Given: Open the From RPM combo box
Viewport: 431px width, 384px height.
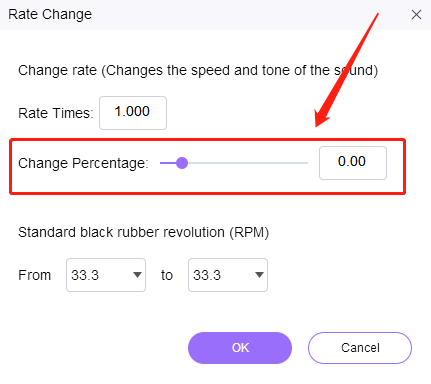Looking at the screenshot, I should (106, 275).
